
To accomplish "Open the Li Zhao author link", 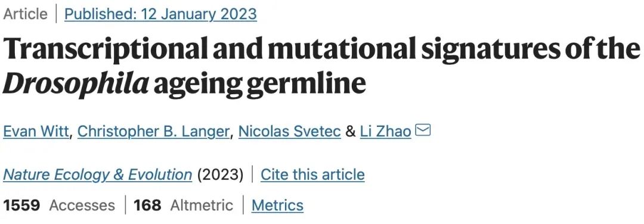I will [386, 131].
